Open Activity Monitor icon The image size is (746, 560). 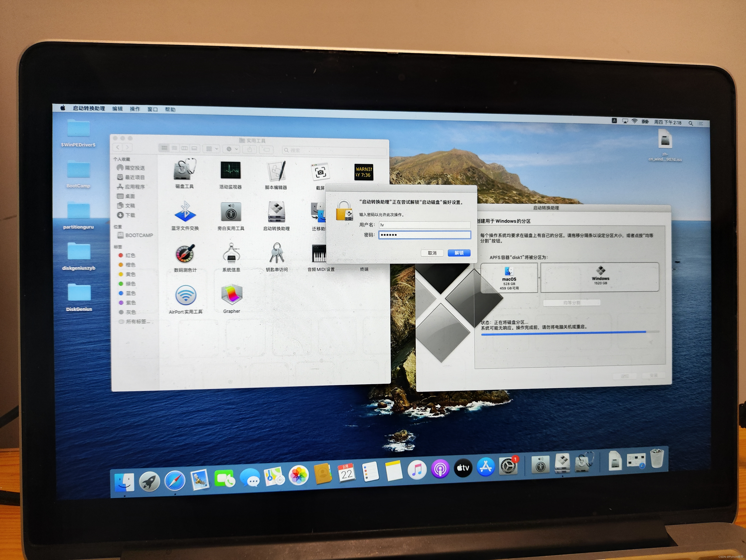point(231,170)
